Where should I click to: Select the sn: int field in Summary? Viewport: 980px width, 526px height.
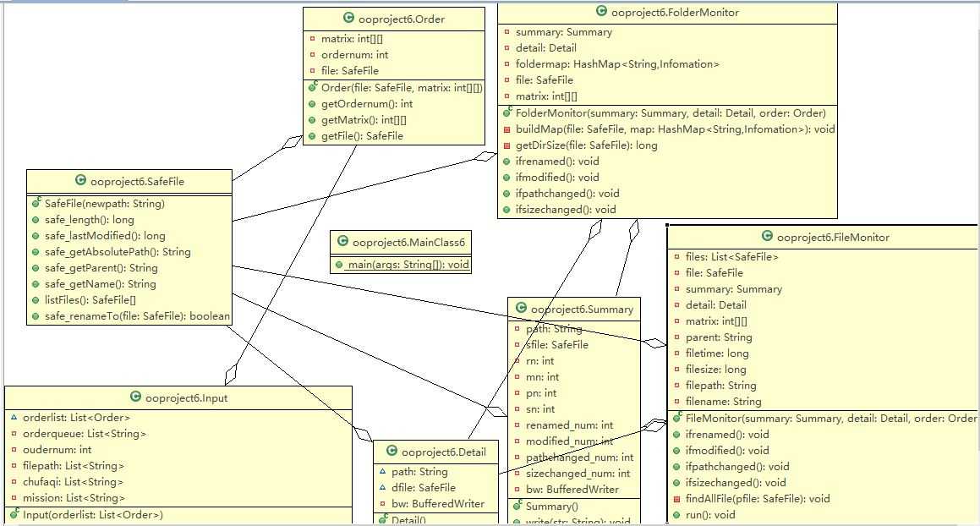click(x=540, y=409)
